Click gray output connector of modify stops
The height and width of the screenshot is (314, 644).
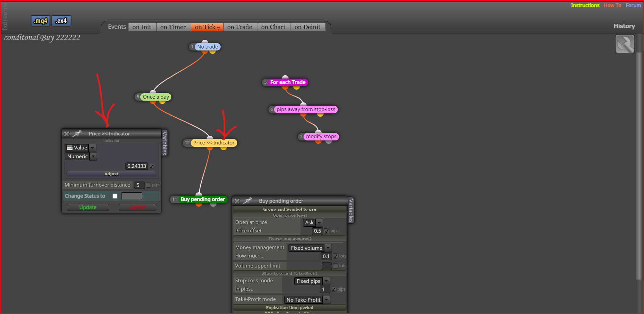click(x=329, y=141)
